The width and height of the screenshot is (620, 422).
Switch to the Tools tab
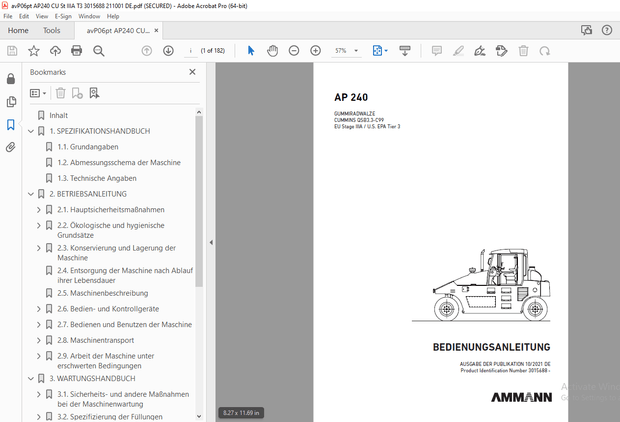[x=51, y=30]
